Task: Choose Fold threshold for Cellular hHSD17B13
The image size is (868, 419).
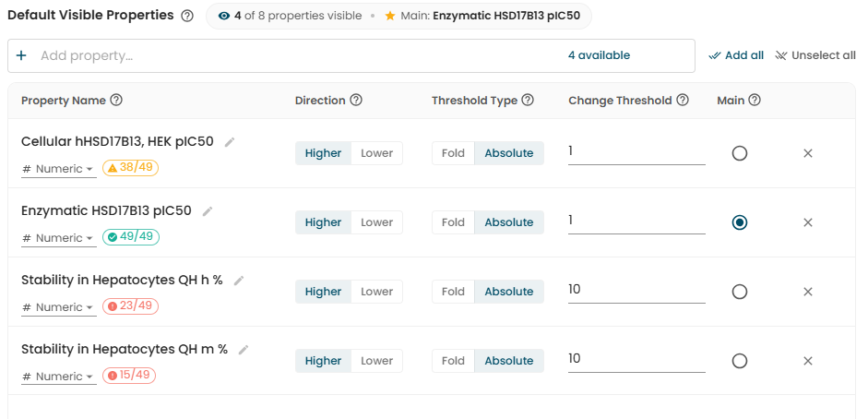Action: pyautogui.click(x=454, y=153)
